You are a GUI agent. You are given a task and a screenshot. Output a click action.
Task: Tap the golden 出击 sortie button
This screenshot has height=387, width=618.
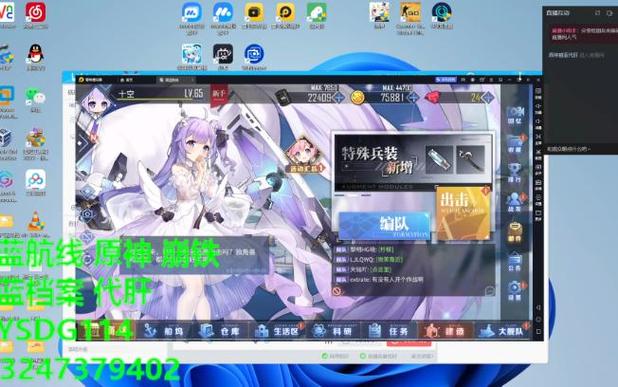pos(463,213)
